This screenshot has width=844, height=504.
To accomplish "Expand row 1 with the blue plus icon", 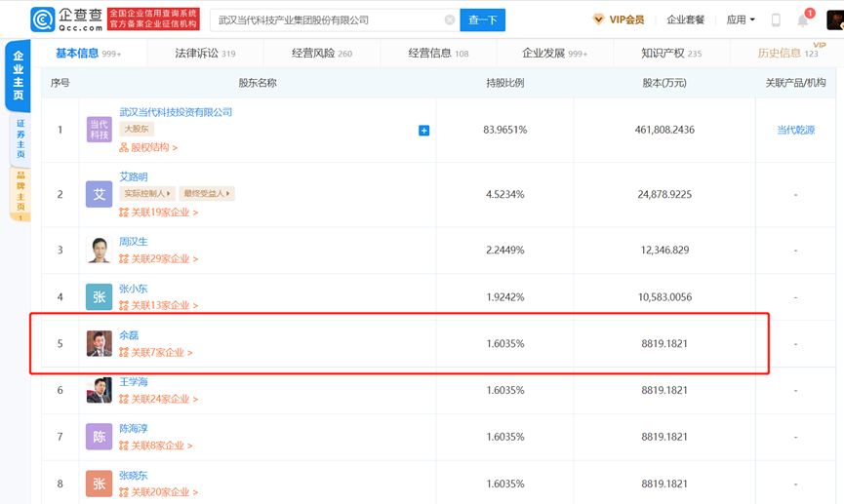I will 423,130.
